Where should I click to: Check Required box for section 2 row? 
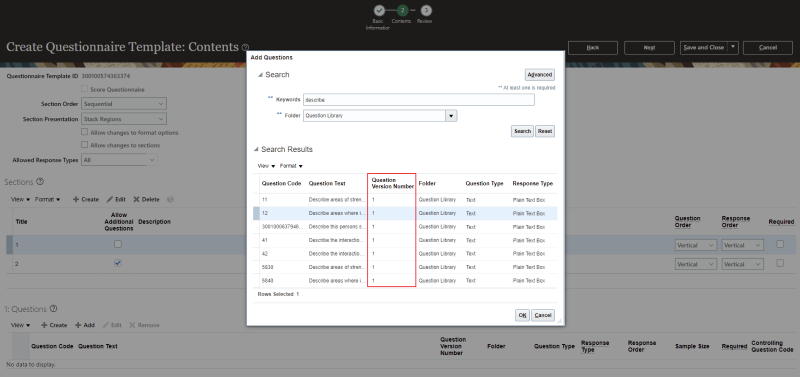point(780,263)
